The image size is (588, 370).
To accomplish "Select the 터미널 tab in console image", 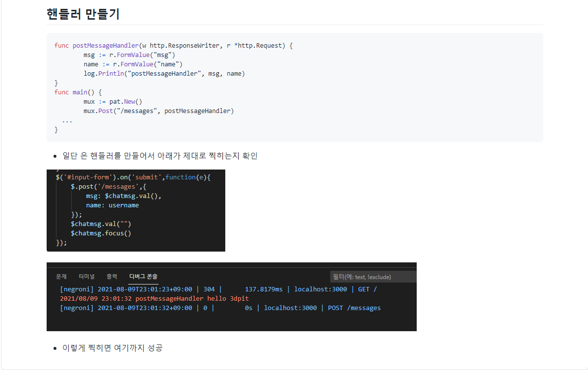I will (x=86, y=277).
